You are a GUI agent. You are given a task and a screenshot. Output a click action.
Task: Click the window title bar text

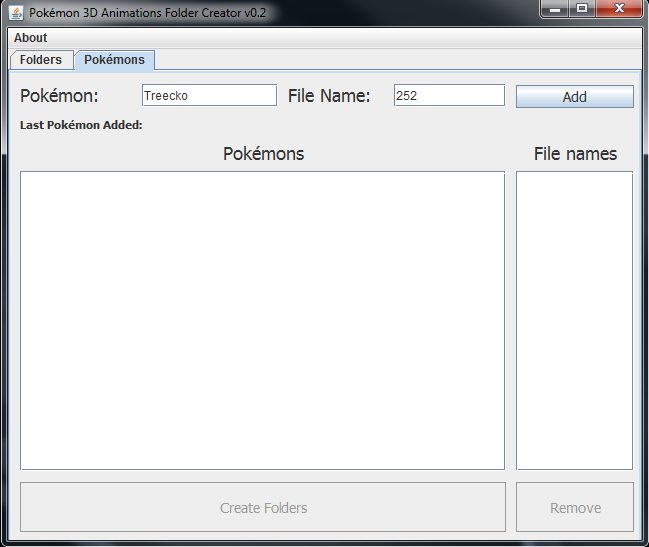point(147,13)
